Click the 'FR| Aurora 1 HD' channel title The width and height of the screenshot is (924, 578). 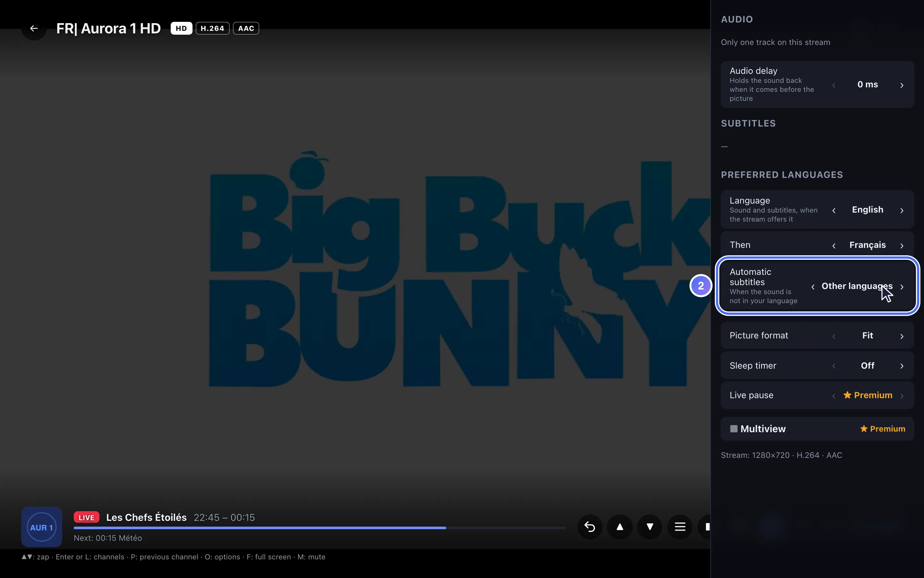point(108,28)
